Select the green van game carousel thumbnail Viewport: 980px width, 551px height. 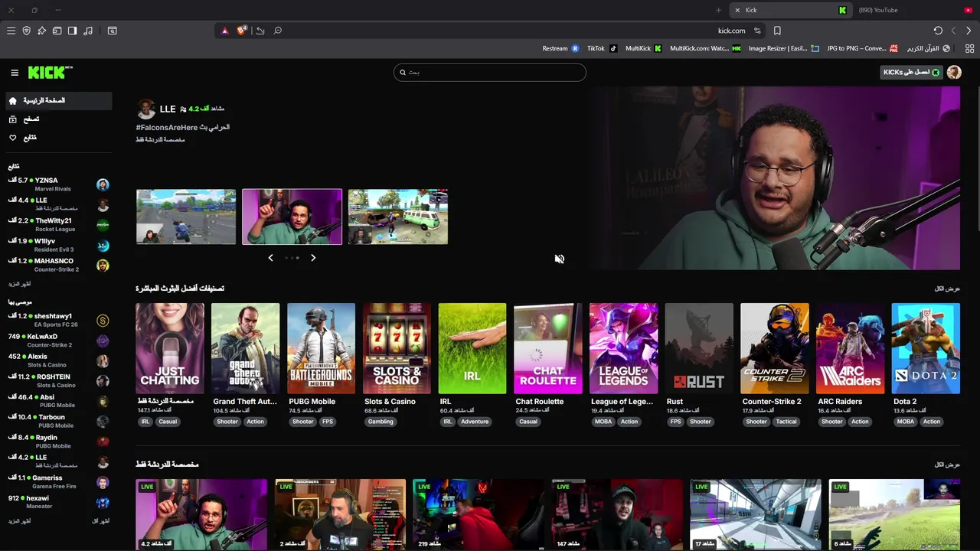pos(398,217)
